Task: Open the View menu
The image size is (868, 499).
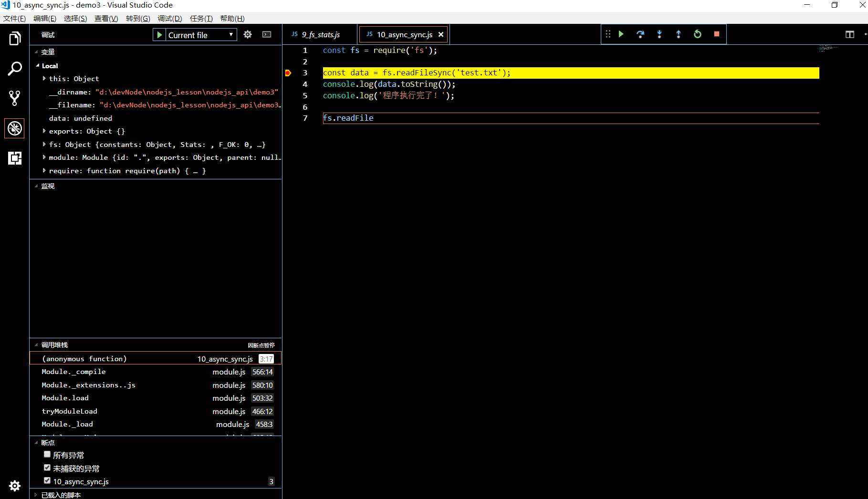Action: click(x=106, y=19)
